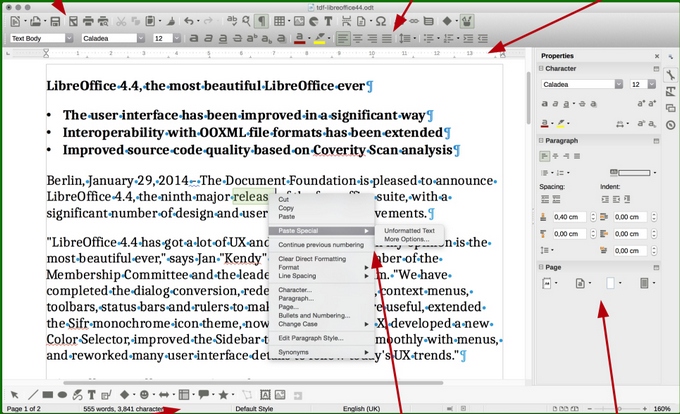Open the sidebar font size dropdown

click(x=652, y=84)
